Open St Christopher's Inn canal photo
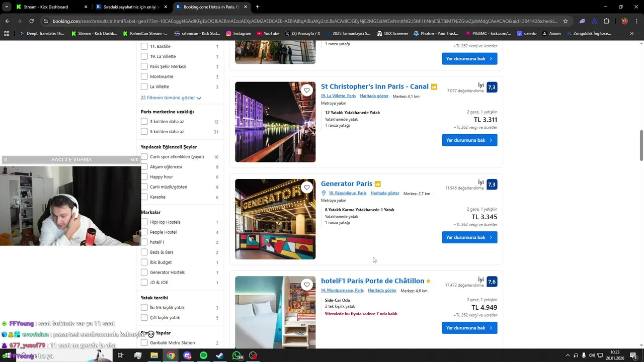 pos(275,122)
